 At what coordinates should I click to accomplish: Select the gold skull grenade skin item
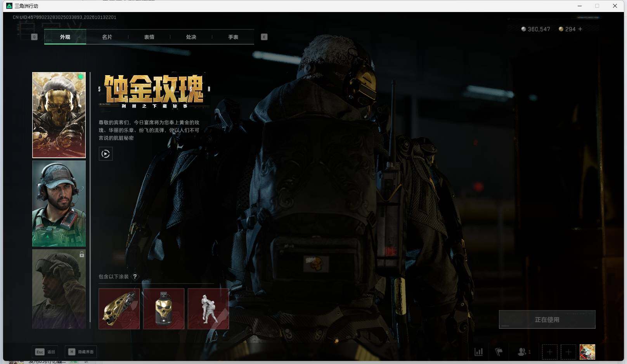point(164,309)
